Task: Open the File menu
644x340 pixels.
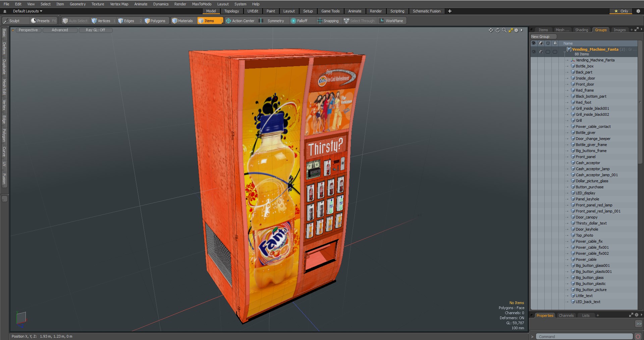Action: (x=6, y=4)
